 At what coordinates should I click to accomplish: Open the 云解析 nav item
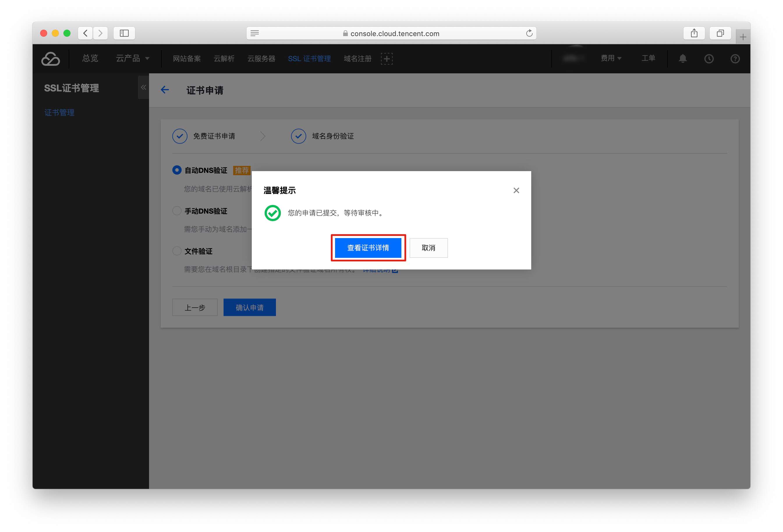tap(224, 58)
